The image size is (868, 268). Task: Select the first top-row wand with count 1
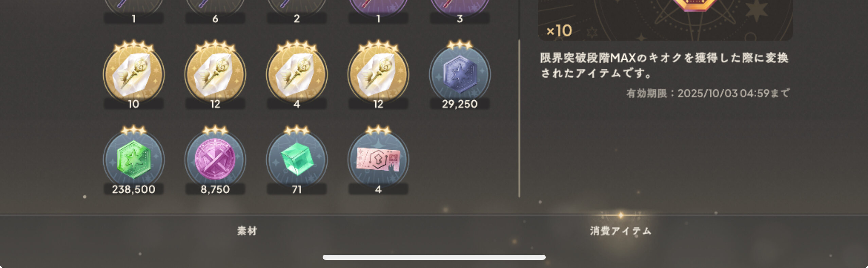[133, 12]
